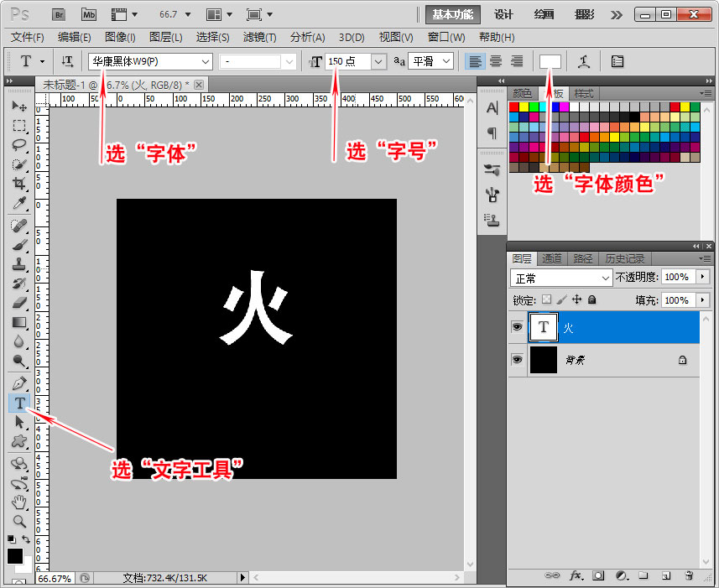Switch to the 通道 tab
This screenshot has width=719, height=588.
coord(551,259)
